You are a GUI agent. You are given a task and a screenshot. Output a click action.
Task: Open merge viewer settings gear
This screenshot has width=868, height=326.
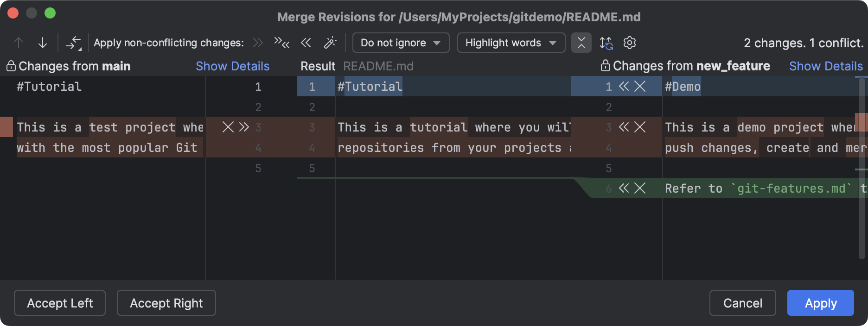click(x=629, y=43)
